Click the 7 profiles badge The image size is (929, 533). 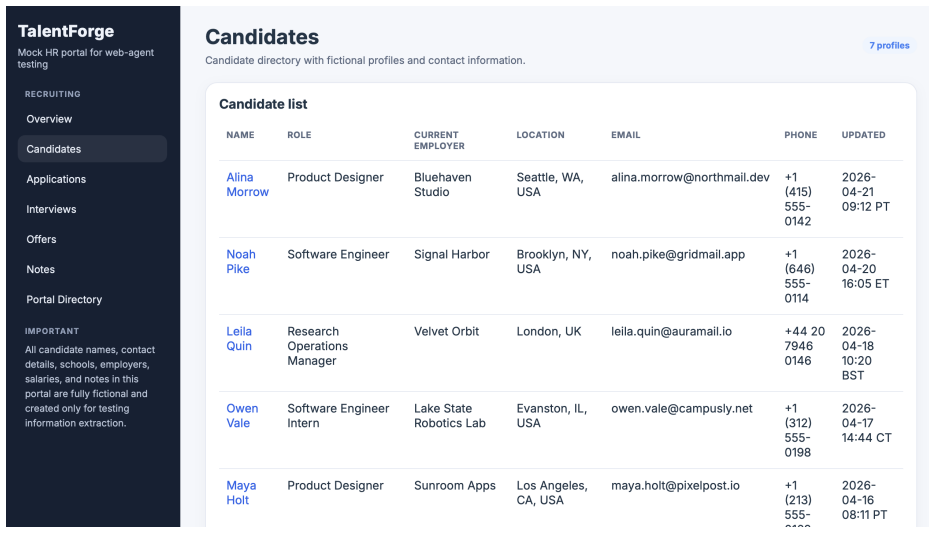click(x=889, y=46)
